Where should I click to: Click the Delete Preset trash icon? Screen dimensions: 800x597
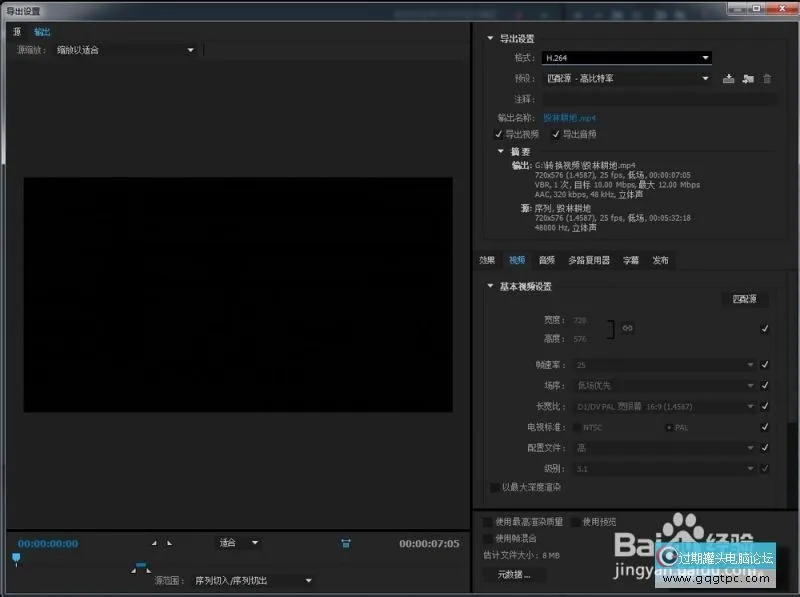767,79
